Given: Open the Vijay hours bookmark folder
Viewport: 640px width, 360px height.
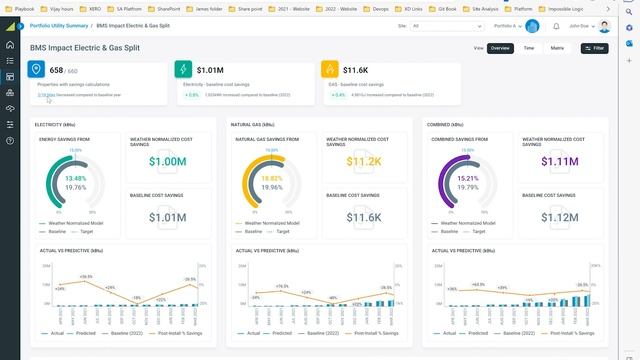Looking at the screenshot, I should pos(57,9).
